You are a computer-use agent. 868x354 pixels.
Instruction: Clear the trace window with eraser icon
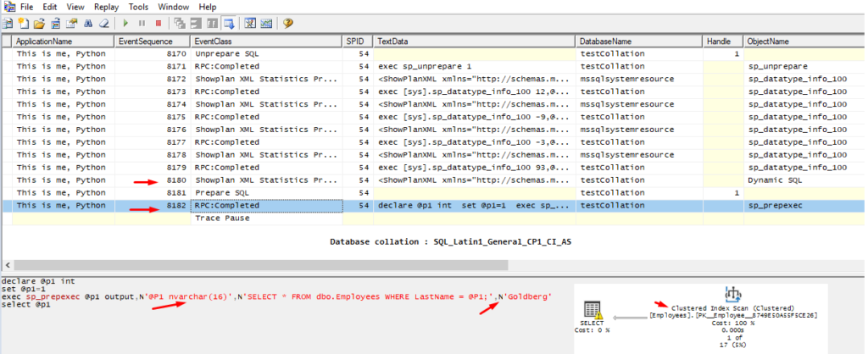click(104, 23)
